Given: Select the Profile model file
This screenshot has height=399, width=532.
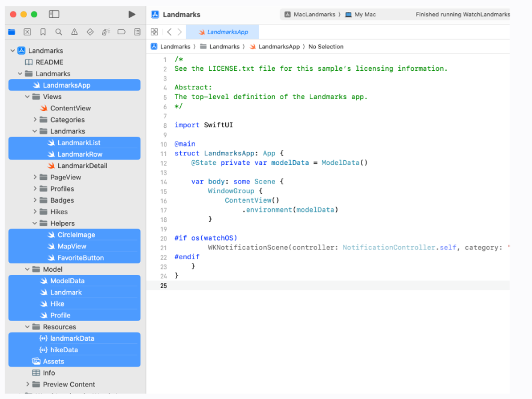Looking at the screenshot, I should pyautogui.click(x=74, y=315).
